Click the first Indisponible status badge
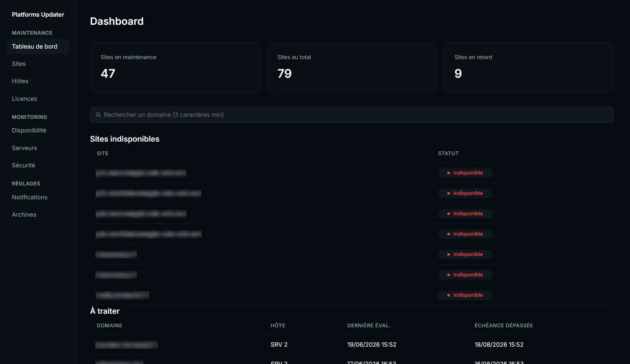Image resolution: width=630 pixels, height=364 pixels. [x=465, y=173]
